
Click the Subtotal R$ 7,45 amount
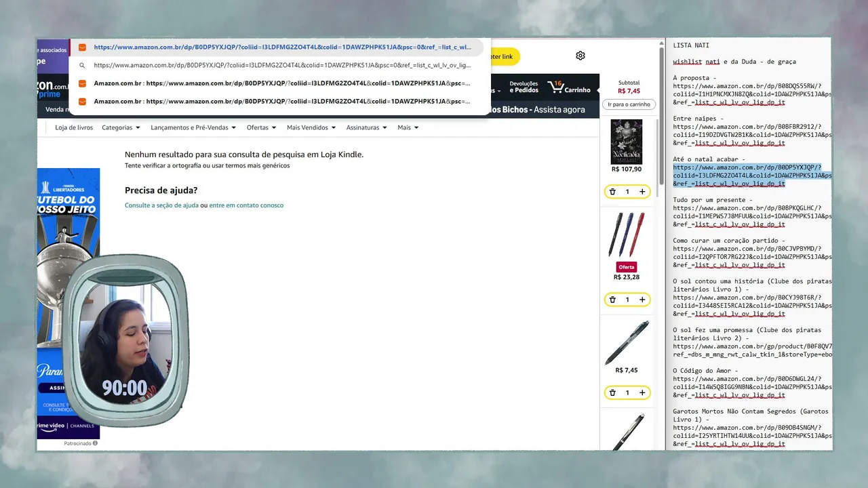pos(629,91)
